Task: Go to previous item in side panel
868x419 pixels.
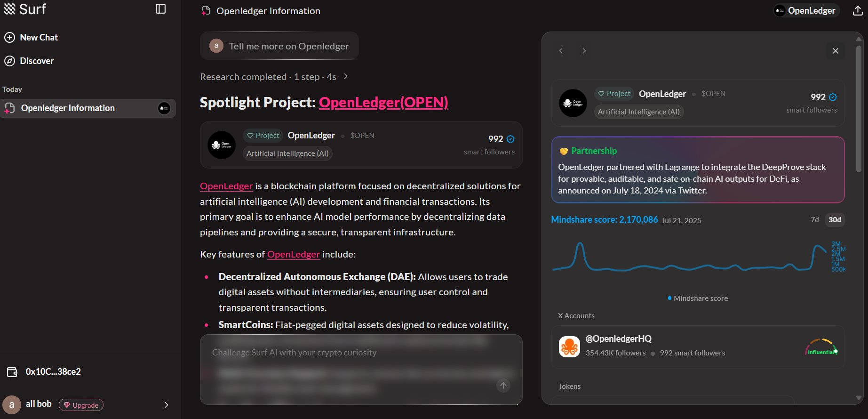Action: pos(561,51)
